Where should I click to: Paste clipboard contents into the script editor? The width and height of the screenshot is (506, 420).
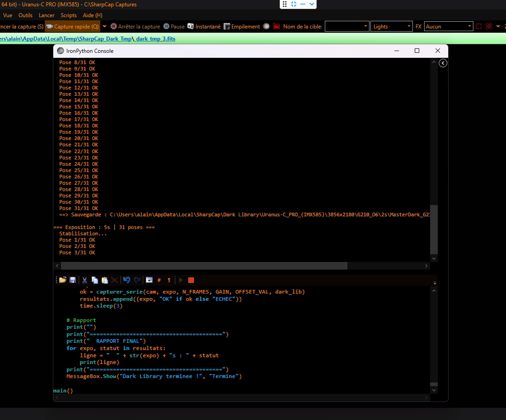[x=104, y=280]
